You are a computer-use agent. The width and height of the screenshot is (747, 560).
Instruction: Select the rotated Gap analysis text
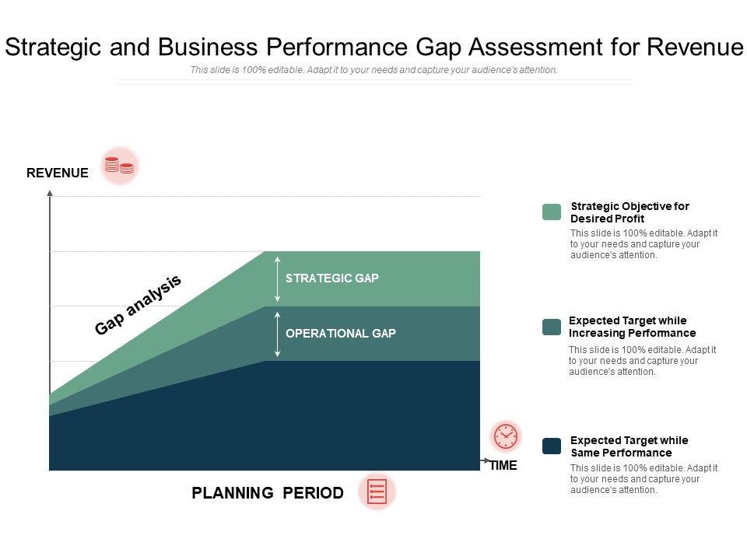[x=138, y=304]
